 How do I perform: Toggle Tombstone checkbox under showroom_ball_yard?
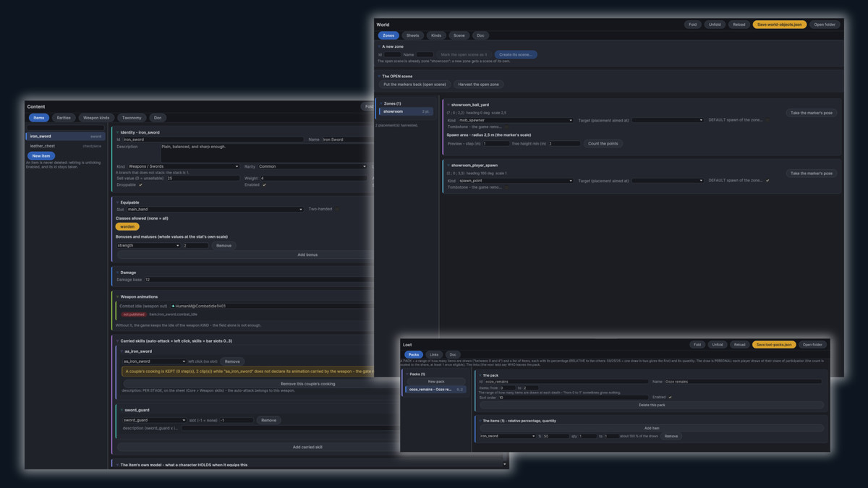[x=506, y=127]
